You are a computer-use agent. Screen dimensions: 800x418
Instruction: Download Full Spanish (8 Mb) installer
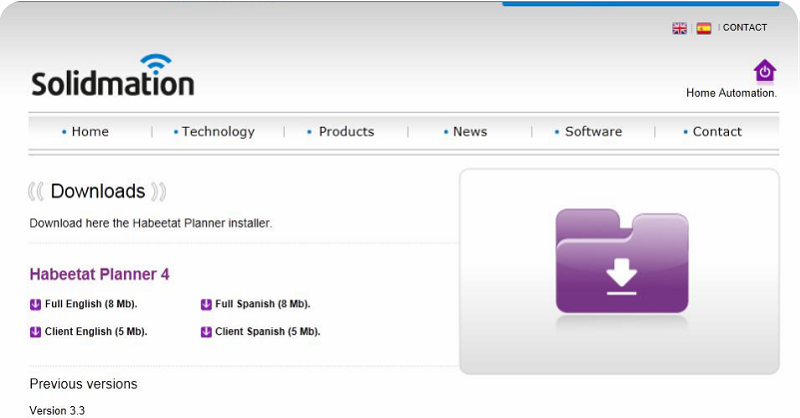coord(263,304)
